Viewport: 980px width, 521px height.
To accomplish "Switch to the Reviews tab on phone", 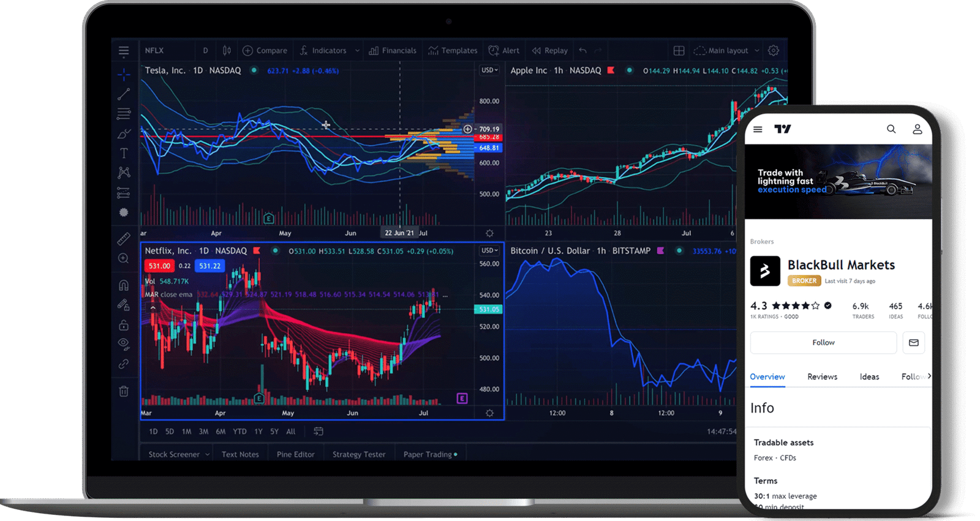I will click(x=822, y=377).
